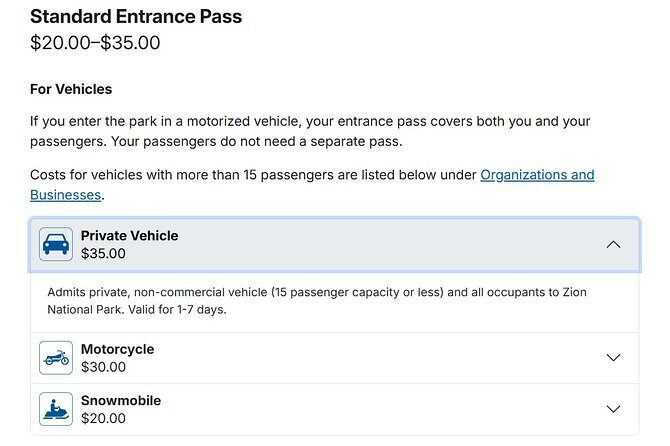Click the paragraph about motorized vehicle passengers
Screen dimensions: 670x446
pyautogui.click(x=310, y=131)
